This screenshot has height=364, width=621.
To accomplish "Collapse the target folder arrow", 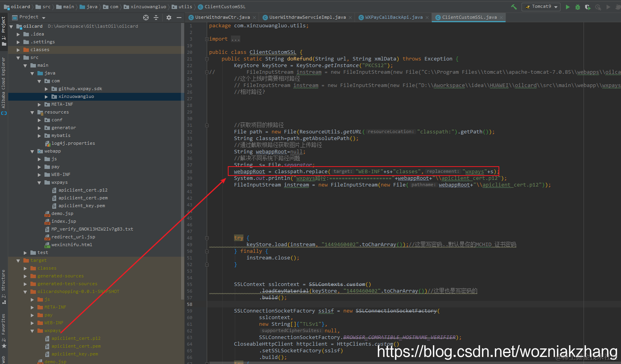I will click(x=18, y=261).
